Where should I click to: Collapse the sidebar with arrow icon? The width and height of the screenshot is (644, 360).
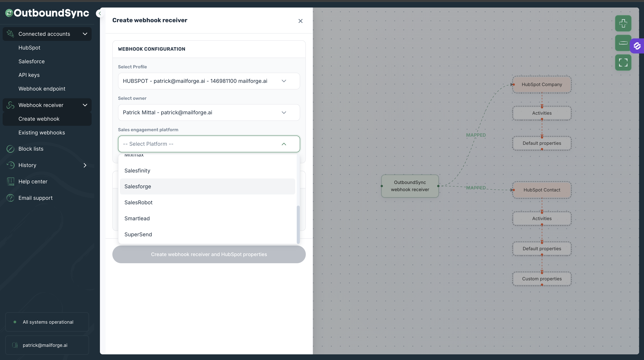coord(100,14)
